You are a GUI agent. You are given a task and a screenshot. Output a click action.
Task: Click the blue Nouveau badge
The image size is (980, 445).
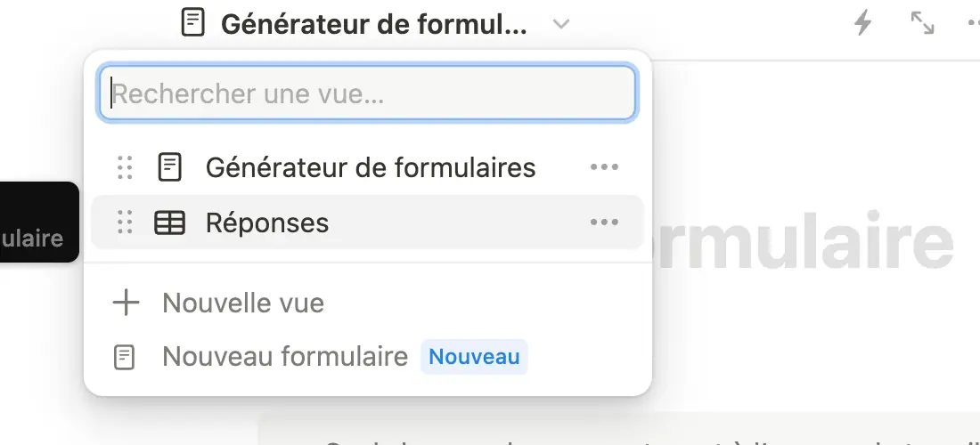tap(474, 357)
